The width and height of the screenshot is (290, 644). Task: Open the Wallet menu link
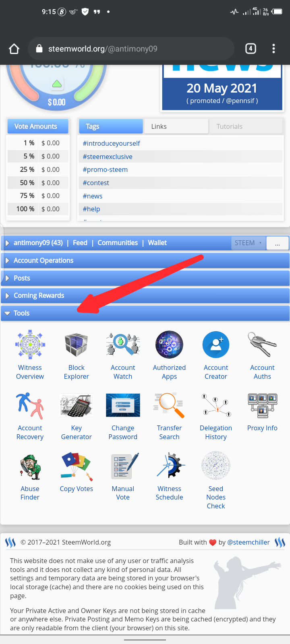(157, 243)
